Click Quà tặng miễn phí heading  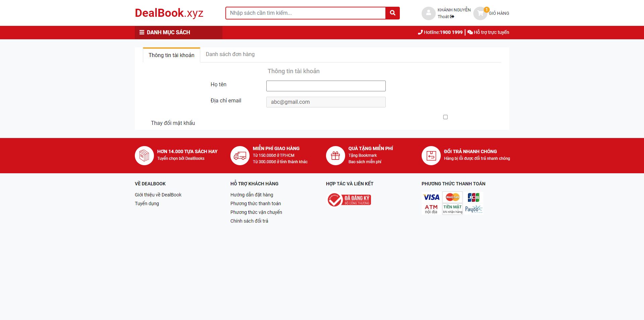point(371,148)
